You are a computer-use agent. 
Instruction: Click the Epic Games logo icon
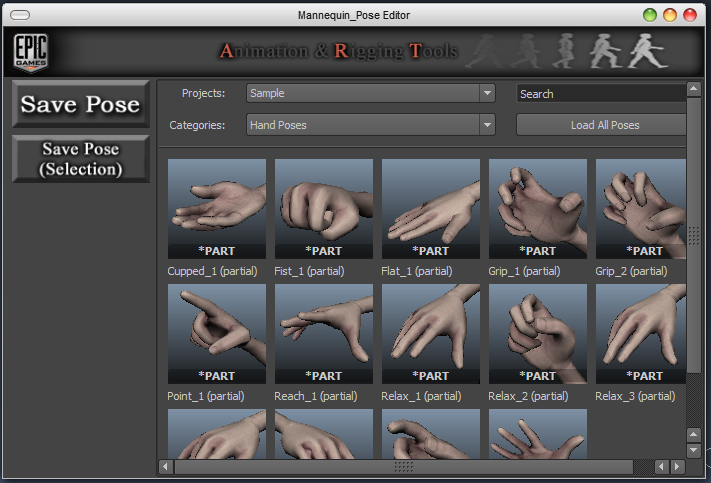tap(31, 52)
